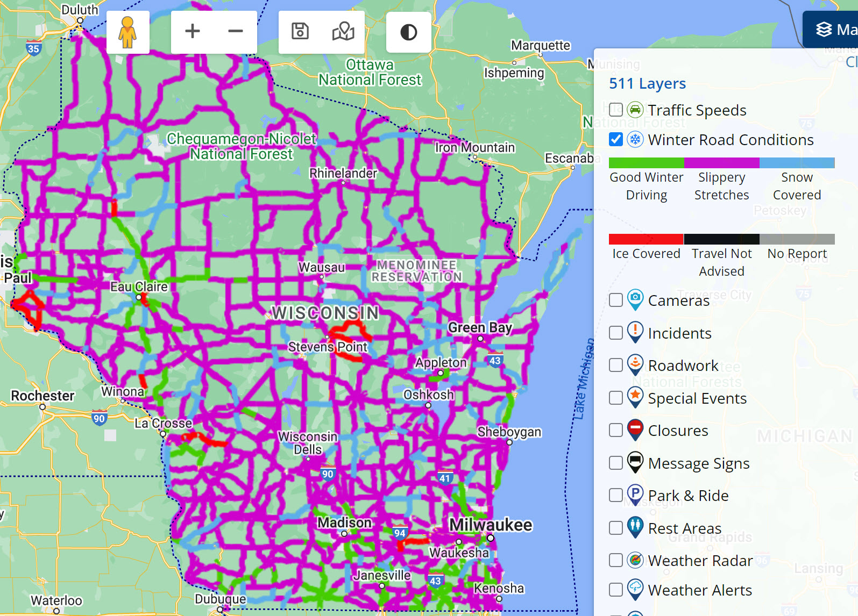Click the Rest Areas icon
This screenshot has height=616, width=858.
click(635, 527)
